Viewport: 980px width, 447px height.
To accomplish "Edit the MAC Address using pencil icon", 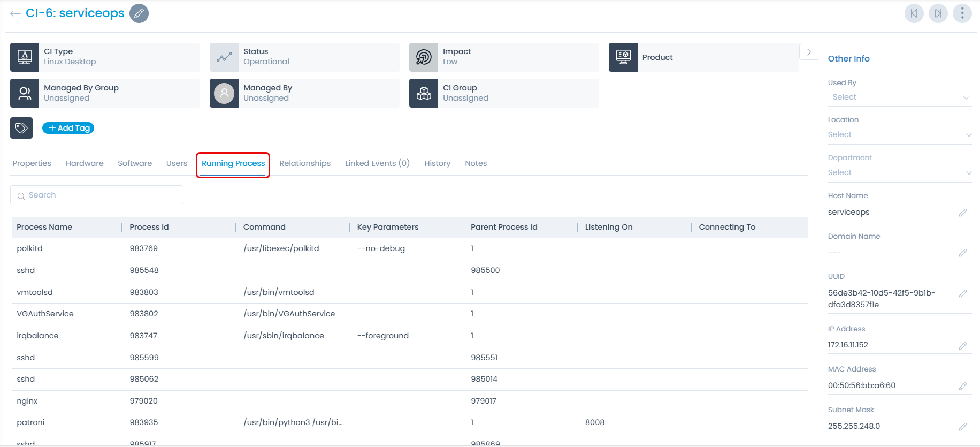I will click(962, 386).
